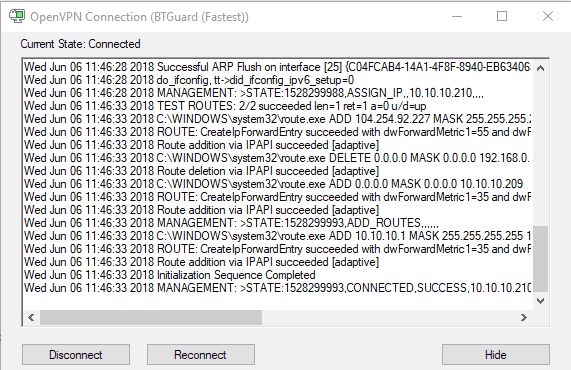This screenshot has width=571, height=370.
Task: Click the log scroll down arrow
Action: coord(540,301)
